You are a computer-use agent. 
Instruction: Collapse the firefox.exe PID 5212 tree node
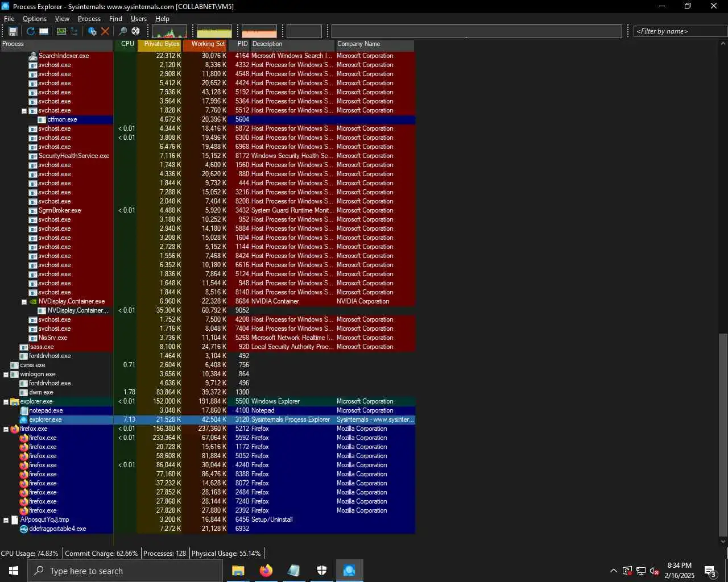6,429
